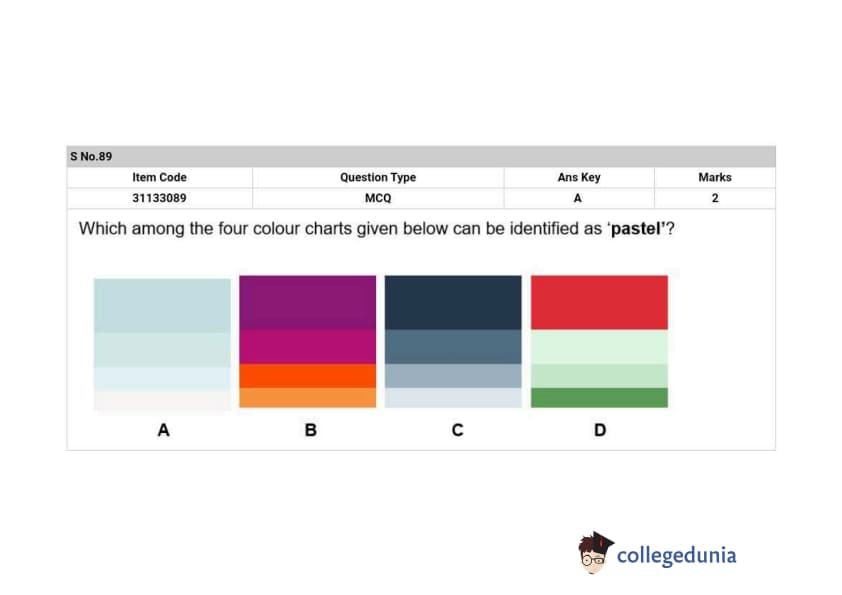Viewport: 842px width, 595px height.
Task: Select the pastel colour chart A
Action: 162,343
